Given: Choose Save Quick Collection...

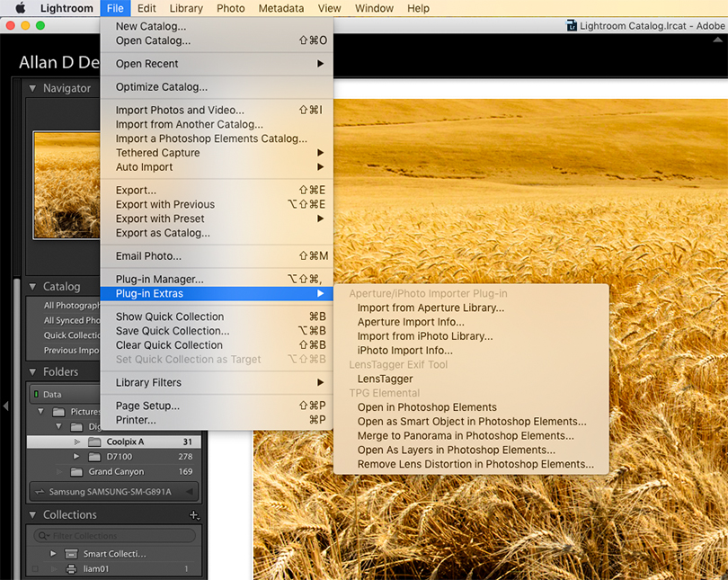Looking at the screenshot, I should coord(217,331).
